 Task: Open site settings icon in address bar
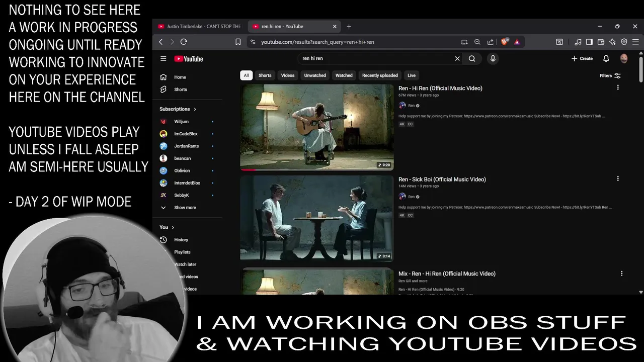click(253, 42)
